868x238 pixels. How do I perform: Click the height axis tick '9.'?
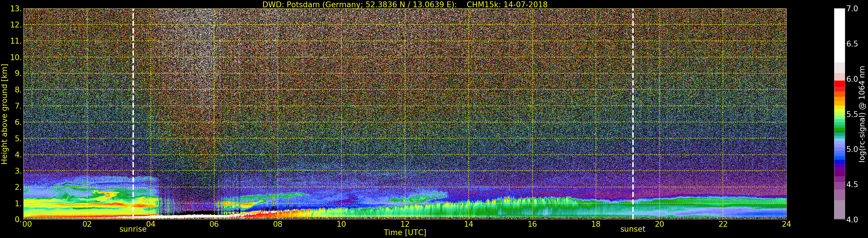(x=18, y=73)
